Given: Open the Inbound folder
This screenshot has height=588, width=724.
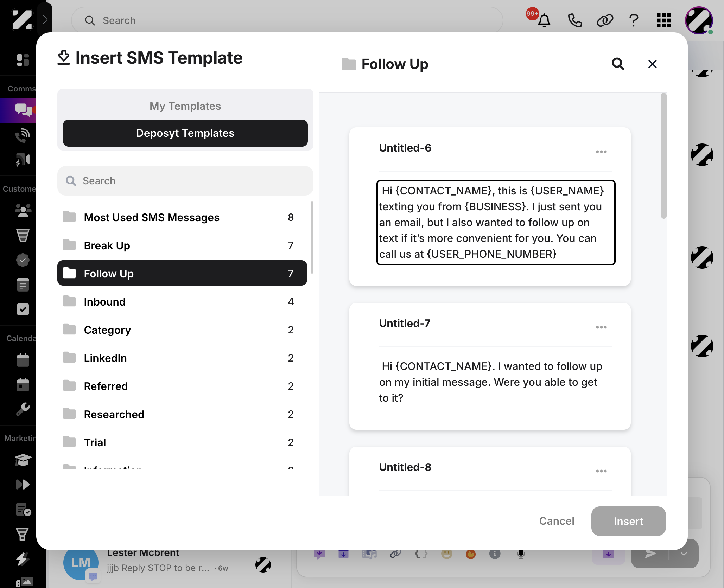Looking at the screenshot, I should tap(182, 302).
